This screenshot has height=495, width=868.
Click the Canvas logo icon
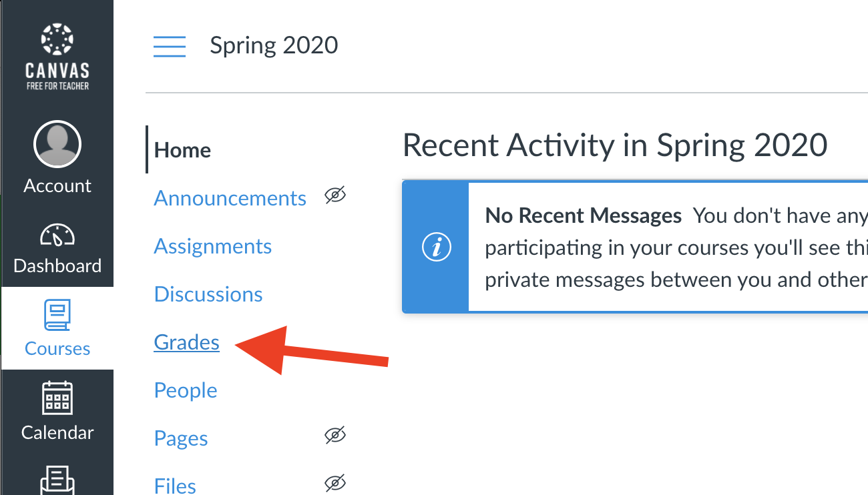[x=57, y=40]
